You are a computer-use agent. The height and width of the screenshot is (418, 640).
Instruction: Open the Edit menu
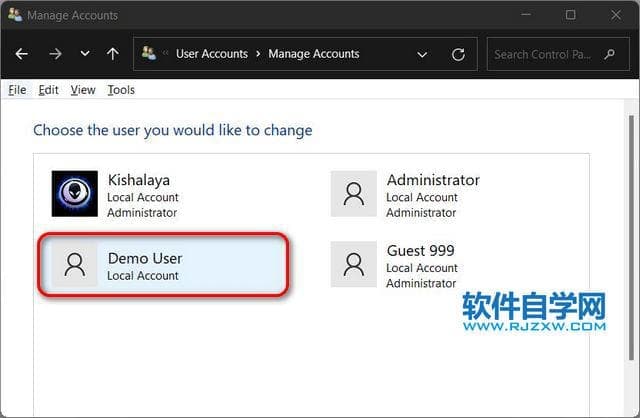pyautogui.click(x=48, y=90)
